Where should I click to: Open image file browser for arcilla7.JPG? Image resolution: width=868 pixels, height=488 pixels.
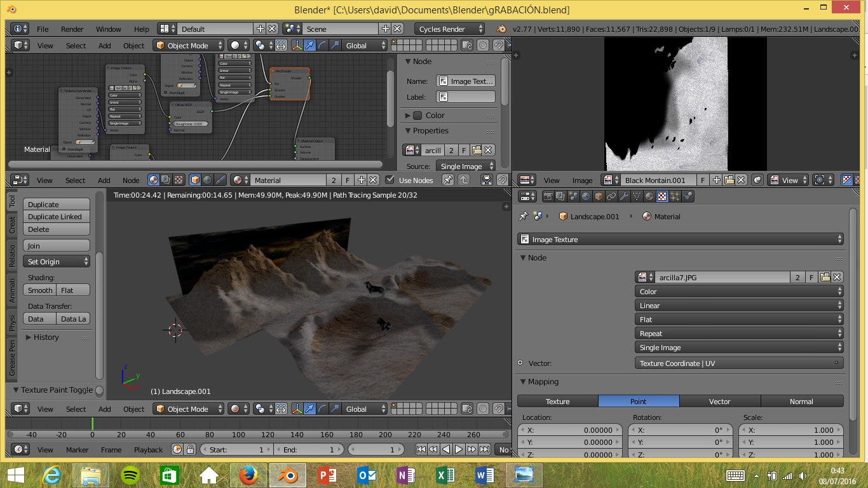click(825, 277)
